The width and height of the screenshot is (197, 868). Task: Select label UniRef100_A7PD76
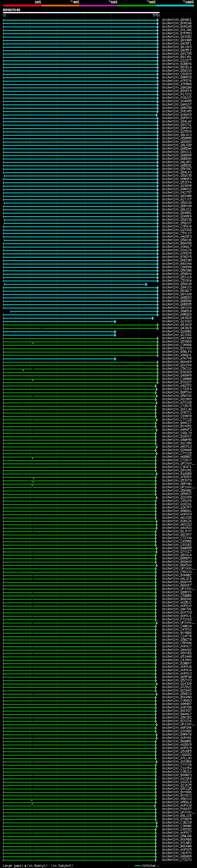176,81
